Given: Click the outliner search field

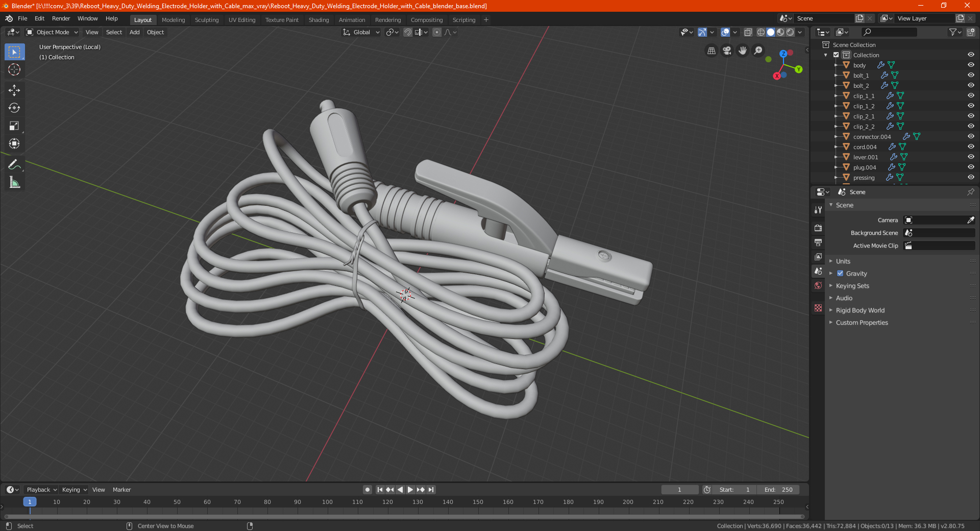Looking at the screenshot, I should pyautogui.click(x=889, y=32).
